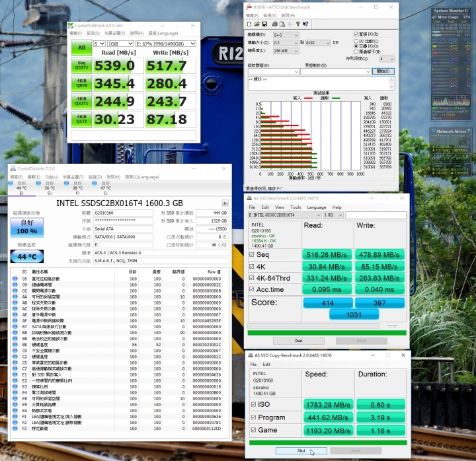The image size is (476, 461).
Task: Click the 開始(S) start button in ATTO
Action: click(x=383, y=71)
